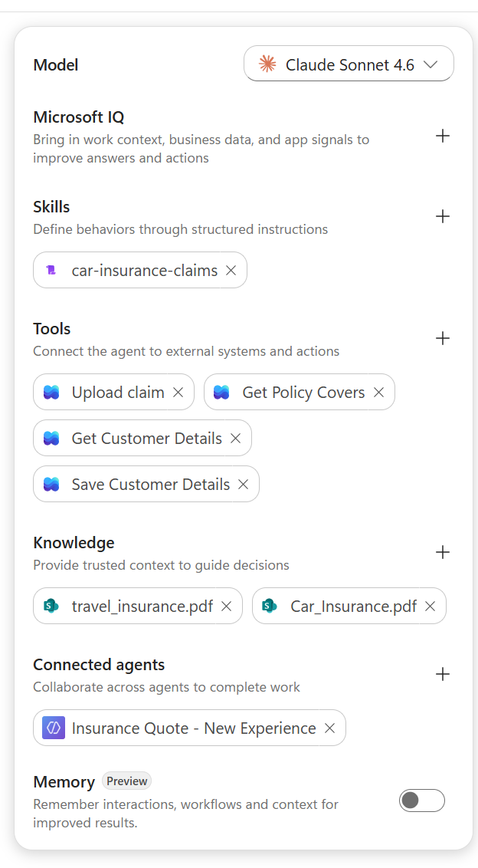The image size is (478, 868).
Task: Remove Insurance Quote - New Experience agent
Action: [329, 728]
